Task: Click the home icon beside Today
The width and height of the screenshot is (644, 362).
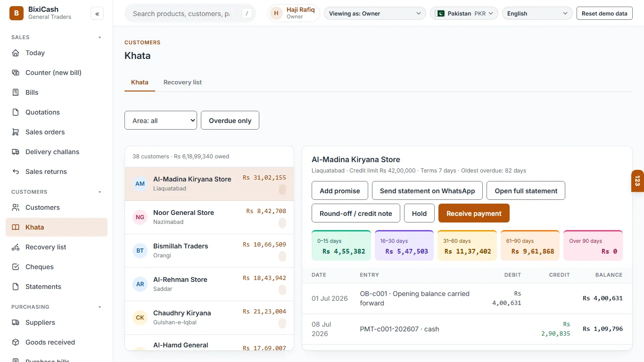Action: point(16,53)
